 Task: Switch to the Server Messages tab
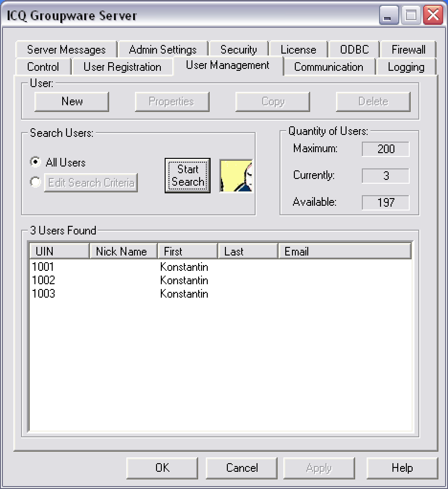point(66,49)
